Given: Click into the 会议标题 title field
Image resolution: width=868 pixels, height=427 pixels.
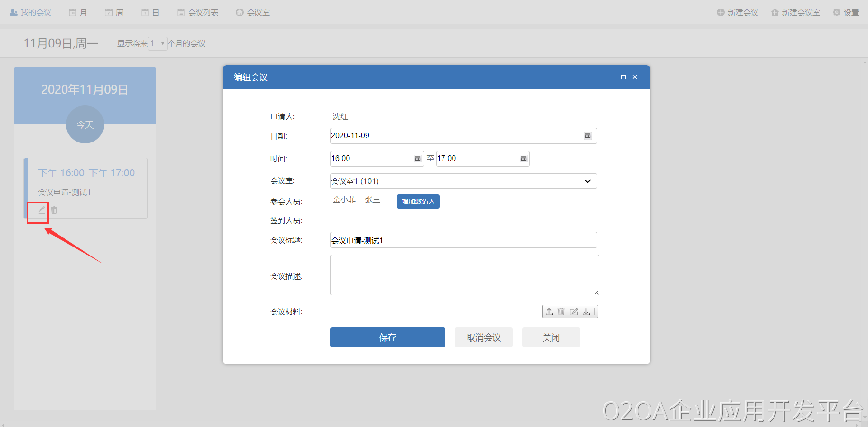Looking at the screenshot, I should [x=463, y=240].
